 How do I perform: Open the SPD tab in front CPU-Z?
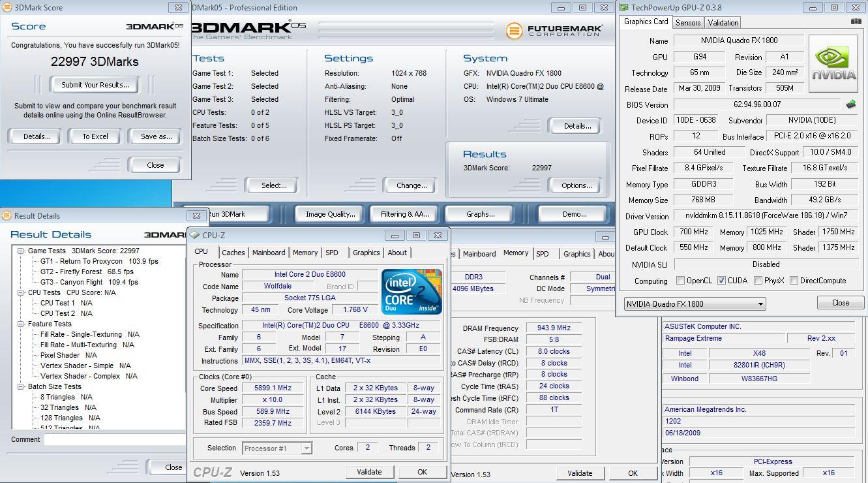(x=332, y=253)
